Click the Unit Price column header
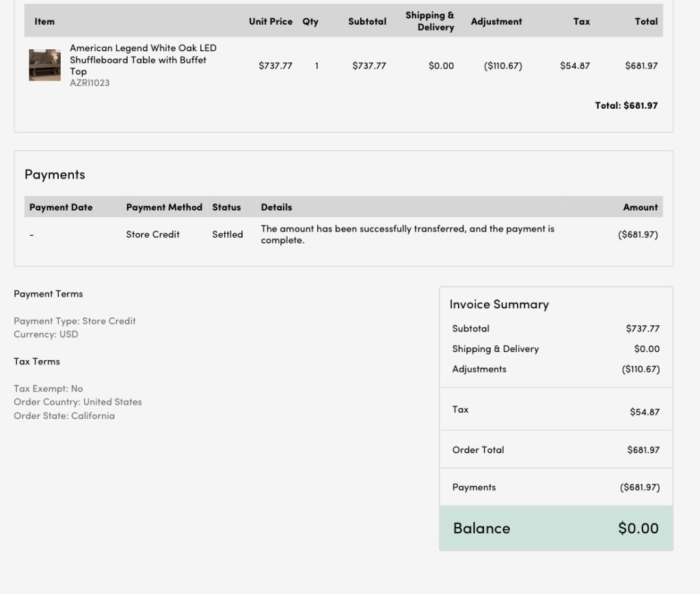The image size is (700, 594). click(x=270, y=21)
